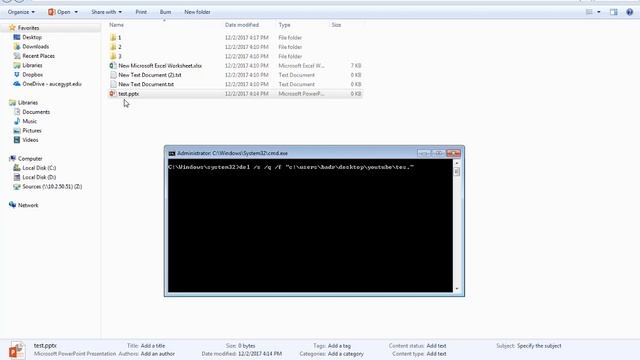Click the OneDrive cloud icon
The height and width of the screenshot is (360, 640).
tap(17, 84)
